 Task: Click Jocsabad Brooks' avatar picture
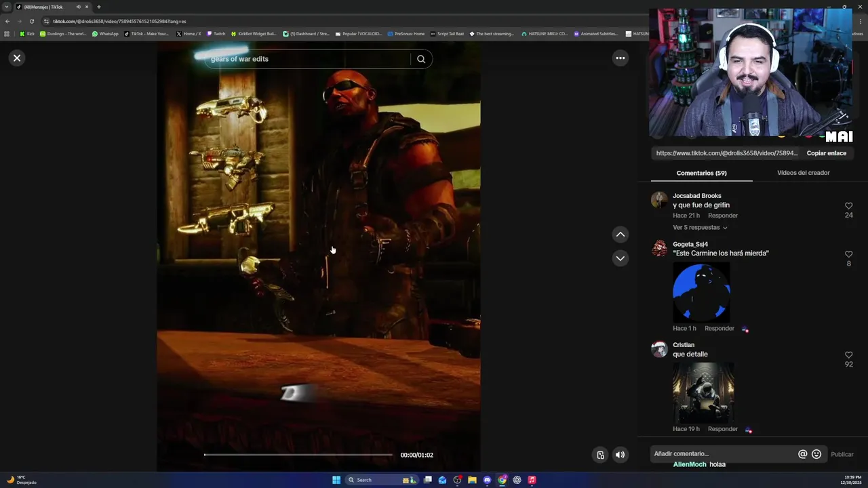(659, 200)
